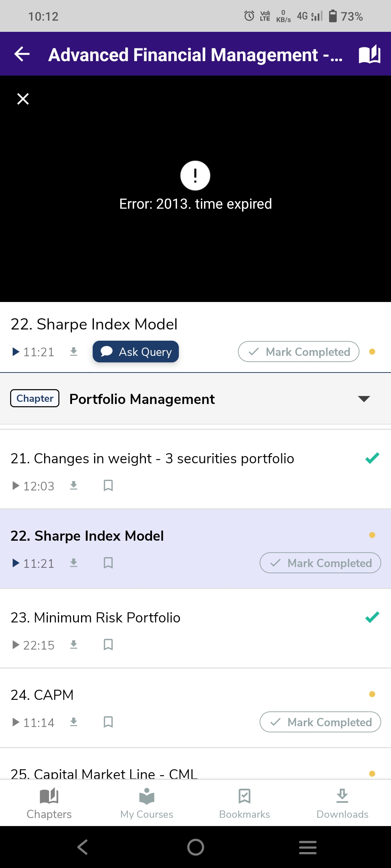Close the video error player
Viewport: 391px width, 868px height.
point(23,99)
